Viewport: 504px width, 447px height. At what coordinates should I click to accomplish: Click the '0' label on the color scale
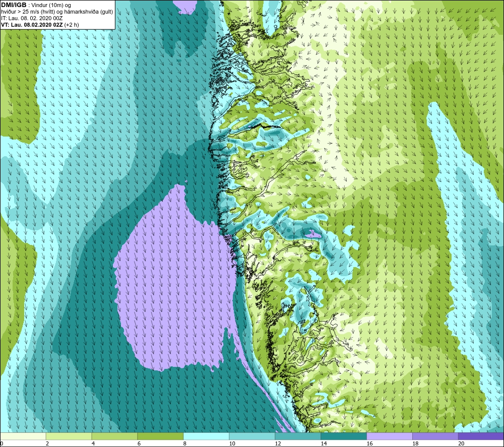point(2,443)
